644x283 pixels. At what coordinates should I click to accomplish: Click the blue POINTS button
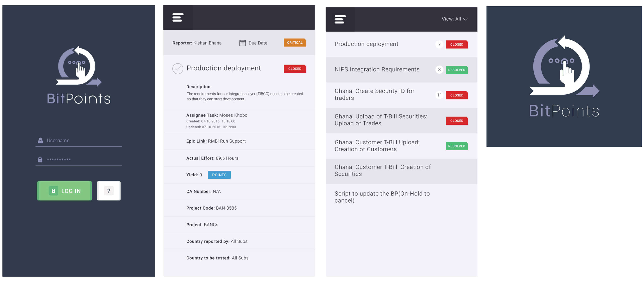(x=219, y=175)
